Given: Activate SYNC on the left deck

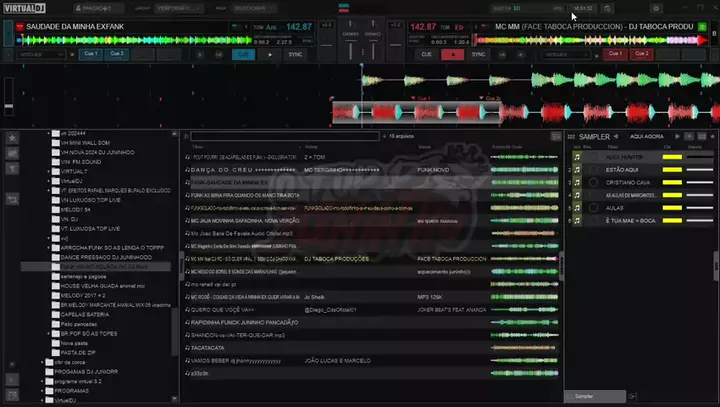Looking at the screenshot, I should [295, 55].
